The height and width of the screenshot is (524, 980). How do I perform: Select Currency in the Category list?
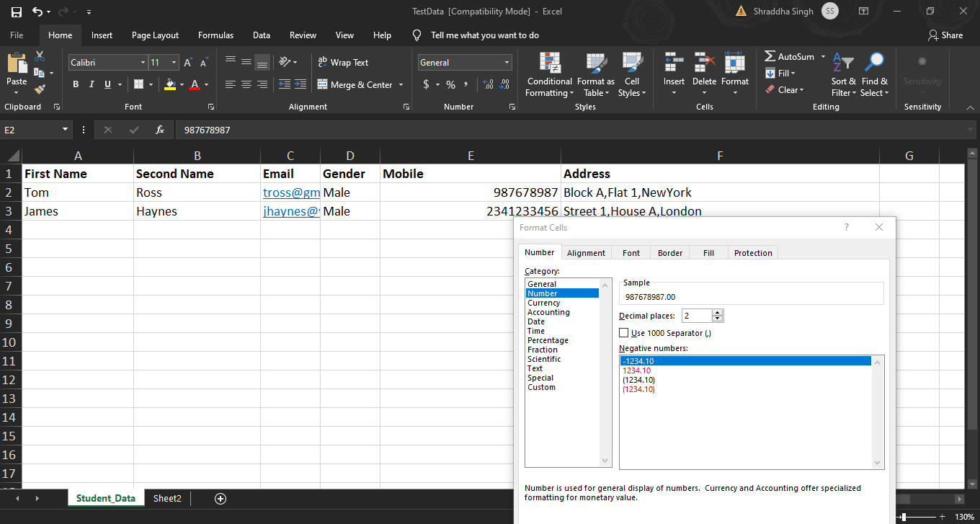pos(543,303)
